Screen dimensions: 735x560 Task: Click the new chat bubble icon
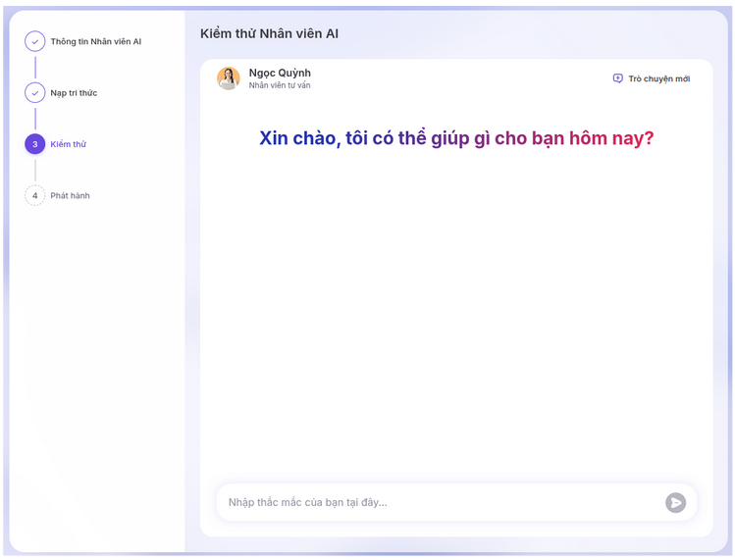617,78
